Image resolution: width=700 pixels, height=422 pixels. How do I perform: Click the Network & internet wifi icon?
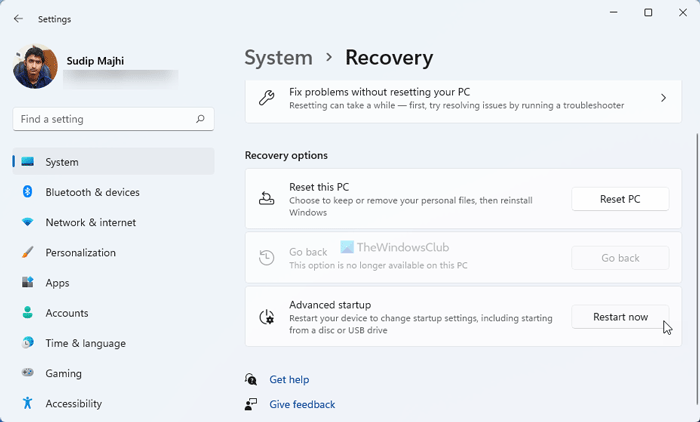(x=28, y=222)
